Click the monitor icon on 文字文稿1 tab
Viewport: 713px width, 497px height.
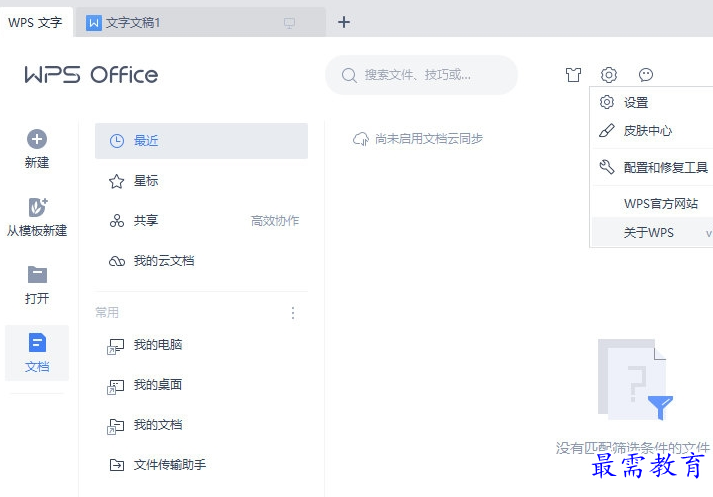pos(289,23)
